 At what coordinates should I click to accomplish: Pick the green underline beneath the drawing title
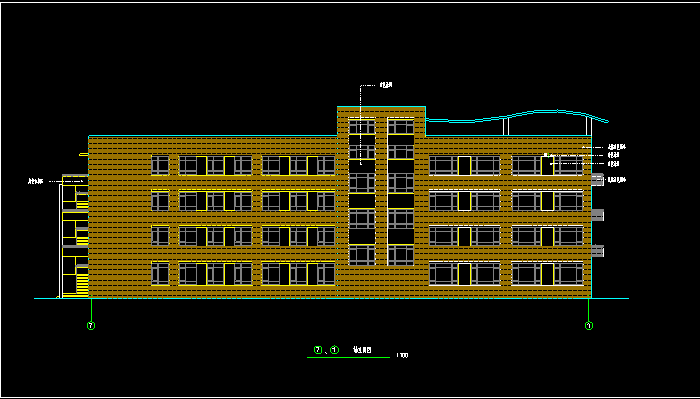(348, 357)
